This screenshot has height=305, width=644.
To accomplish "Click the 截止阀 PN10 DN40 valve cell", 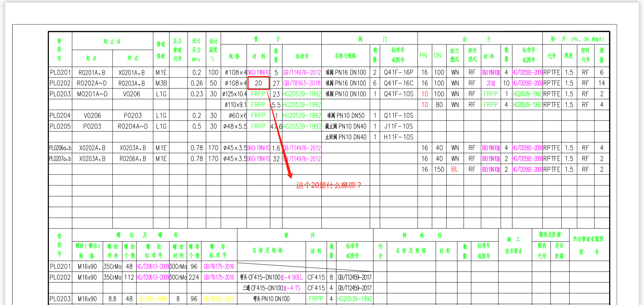I will coord(346,126).
